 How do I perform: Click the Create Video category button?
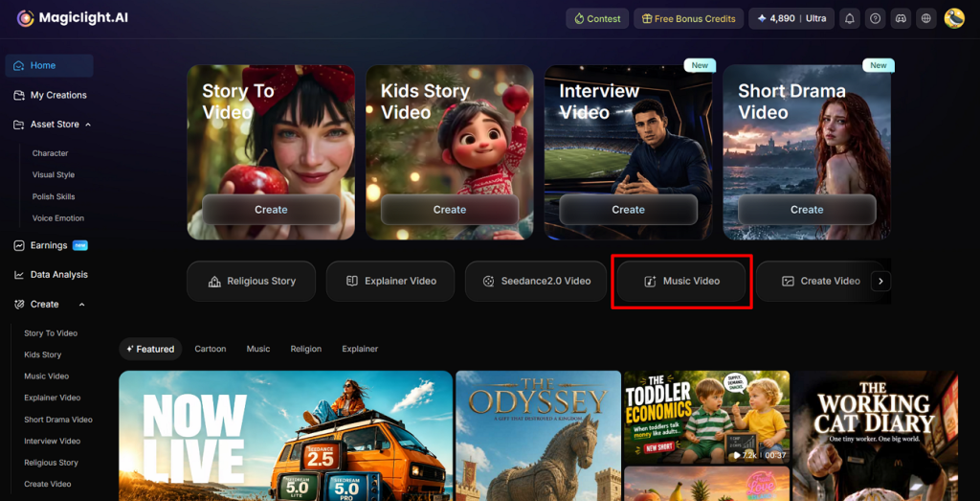[x=819, y=282]
